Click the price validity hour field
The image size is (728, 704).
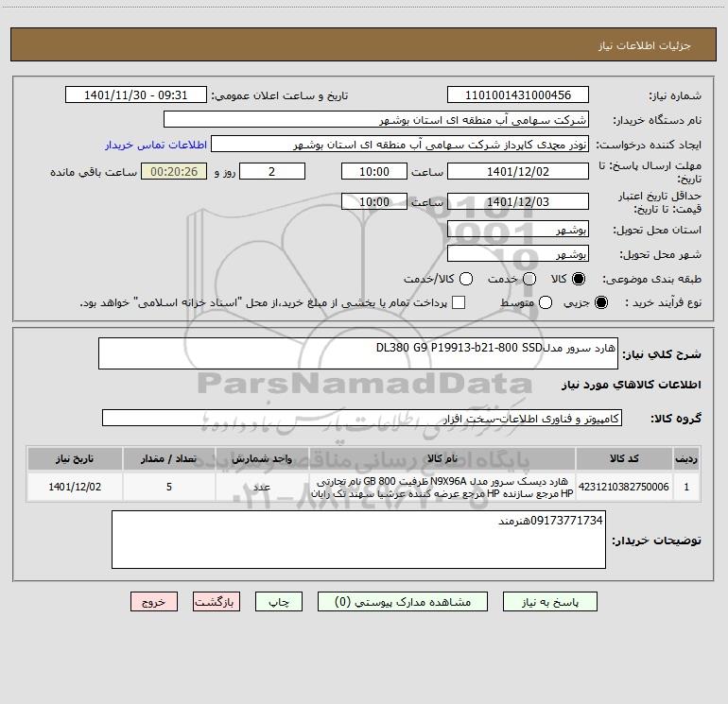(x=374, y=201)
